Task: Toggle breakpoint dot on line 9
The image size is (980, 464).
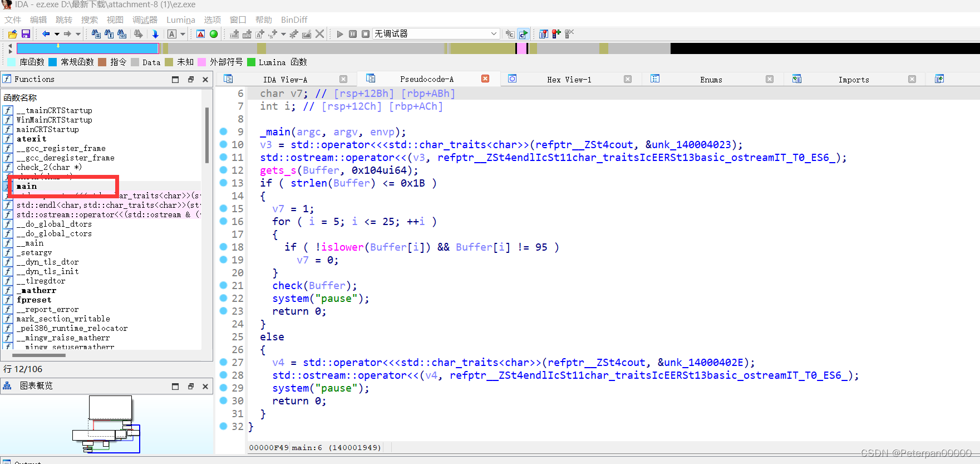Action: tap(223, 131)
